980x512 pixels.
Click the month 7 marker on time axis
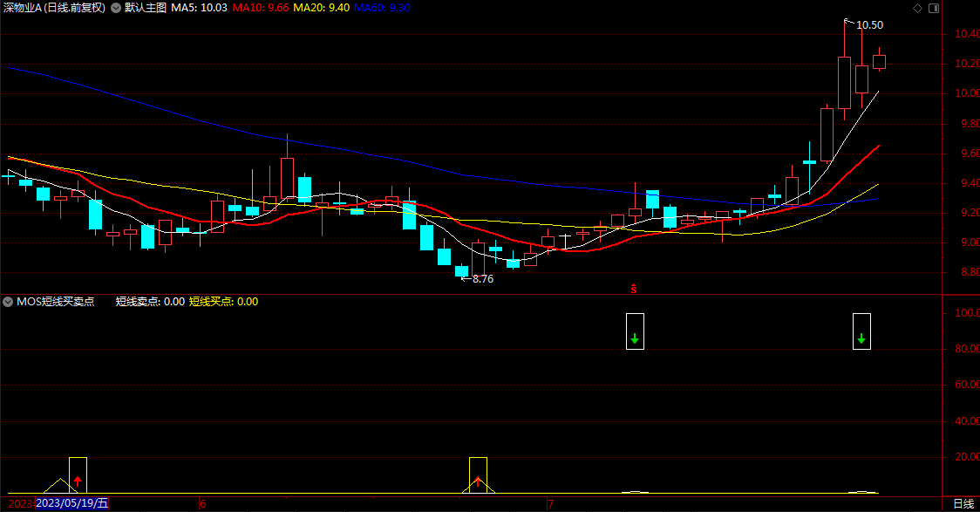tap(550, 503)
